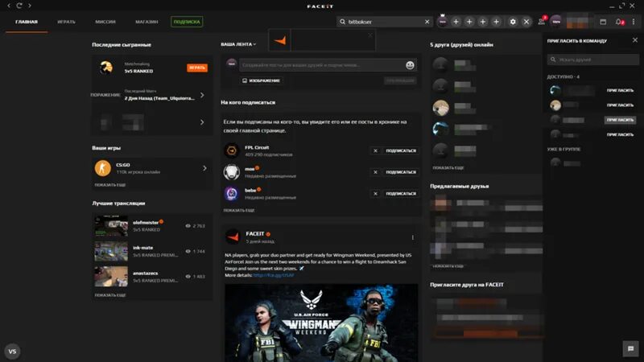Open the FACEIT post three-dot options

tap(413, 237)
